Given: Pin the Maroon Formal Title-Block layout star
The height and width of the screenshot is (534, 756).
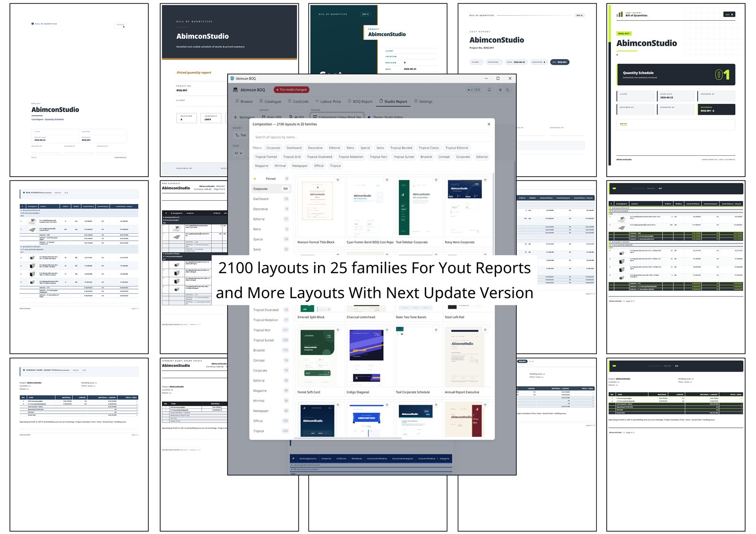Looking at the screenshot, I should [338, 180].
